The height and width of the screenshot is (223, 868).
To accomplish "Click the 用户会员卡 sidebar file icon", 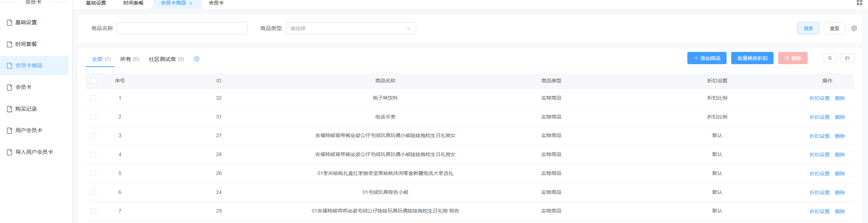I will (9, 130).
